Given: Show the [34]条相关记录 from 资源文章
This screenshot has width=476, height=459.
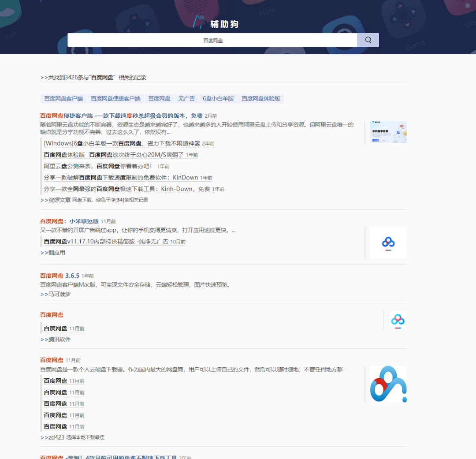Looking at the screenshot, I should (132, 200).
